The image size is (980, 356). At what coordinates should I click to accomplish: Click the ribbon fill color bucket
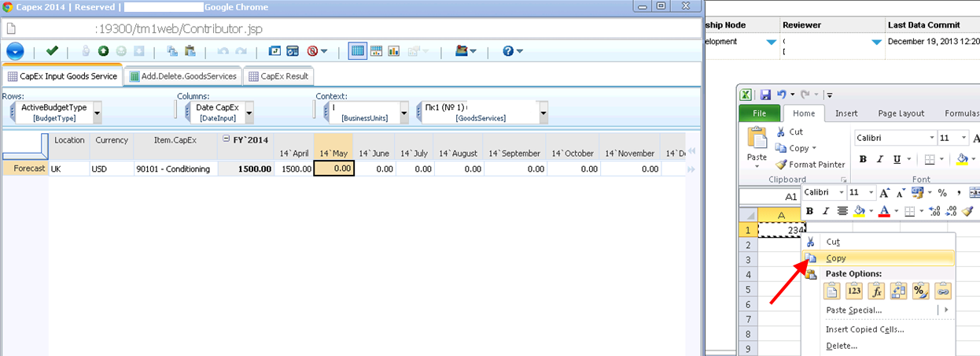point(963,159)
